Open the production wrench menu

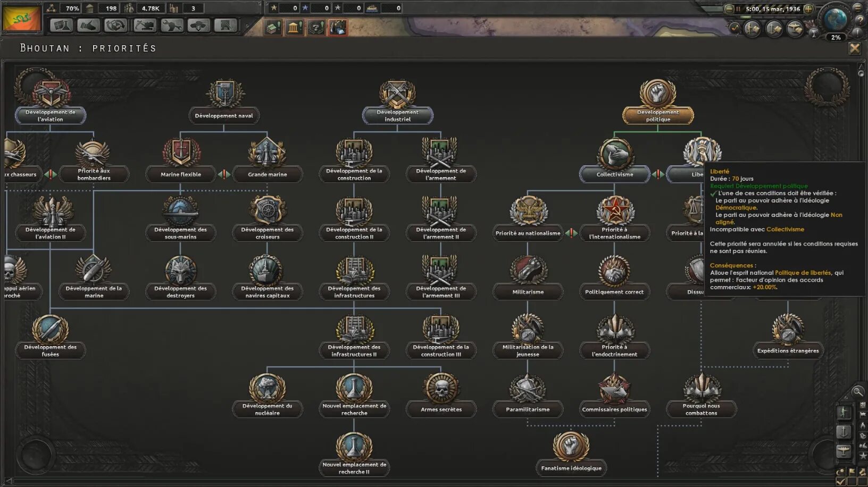171,25
